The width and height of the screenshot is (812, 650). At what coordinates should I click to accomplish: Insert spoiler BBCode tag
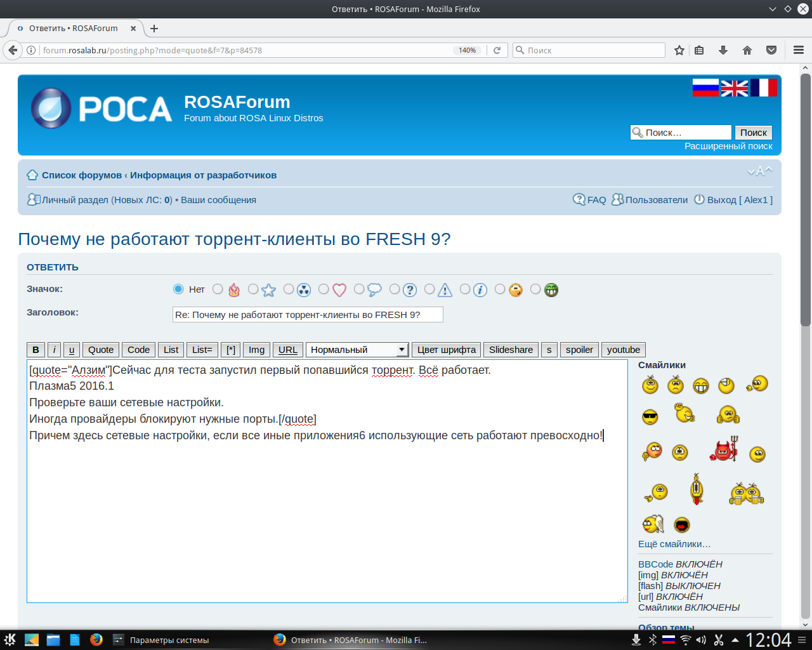[x=579, y=350]
